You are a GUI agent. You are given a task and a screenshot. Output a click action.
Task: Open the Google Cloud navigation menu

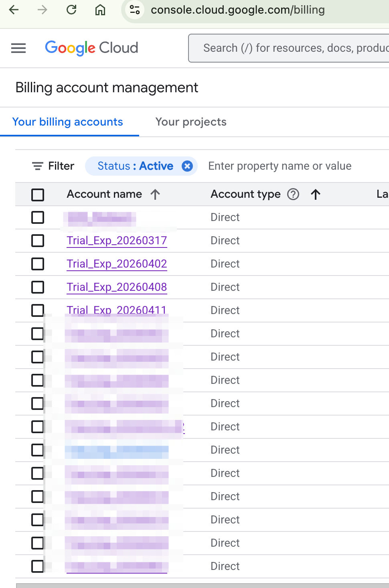coord(18,48)
